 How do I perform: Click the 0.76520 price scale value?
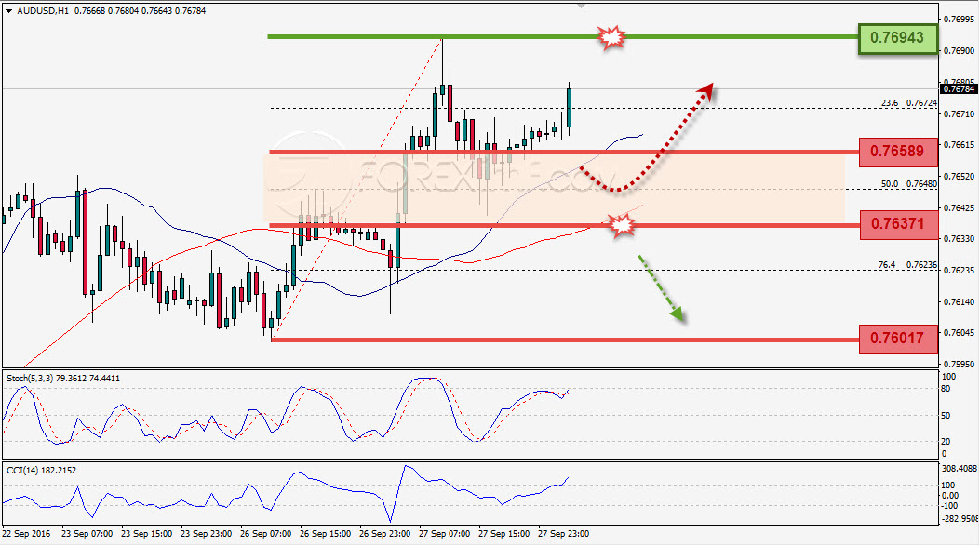(960, 176)
